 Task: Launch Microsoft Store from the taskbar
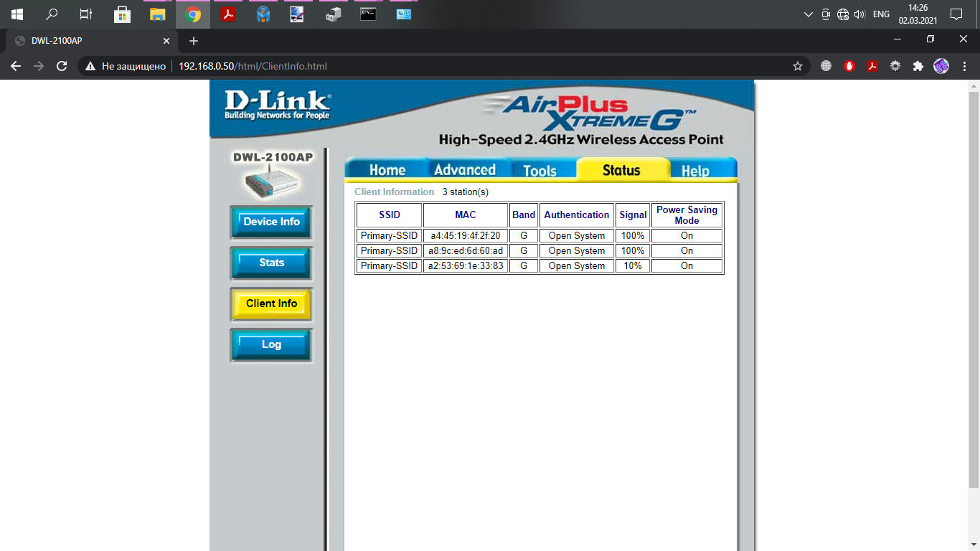pos(123,14)
